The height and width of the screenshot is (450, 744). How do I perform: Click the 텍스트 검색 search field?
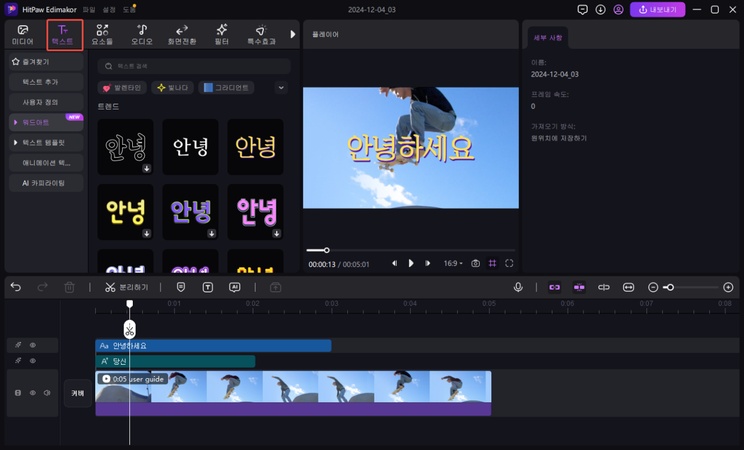[194, 66]
